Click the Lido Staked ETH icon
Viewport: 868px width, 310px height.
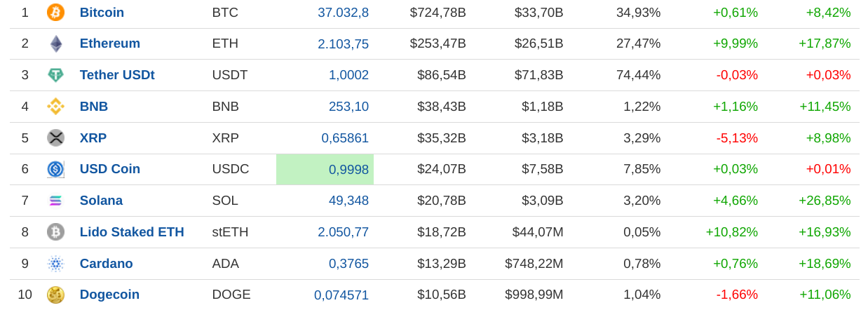coord(55,232)
